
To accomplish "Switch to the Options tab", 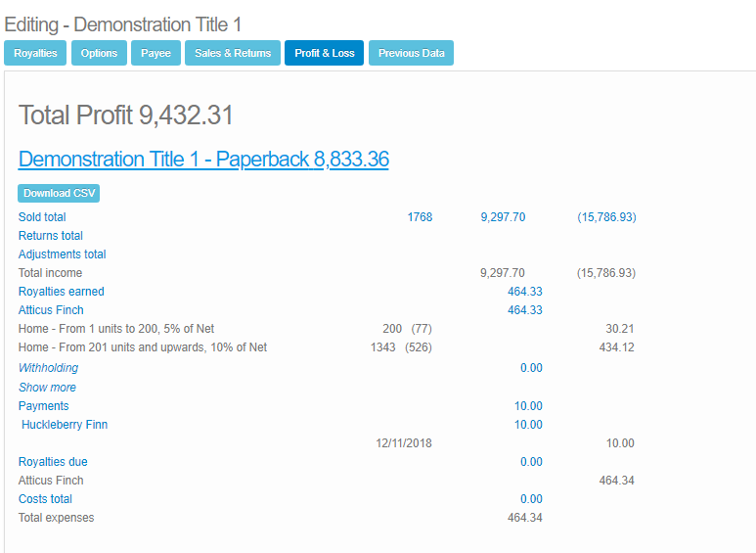I will pos(99,53).
